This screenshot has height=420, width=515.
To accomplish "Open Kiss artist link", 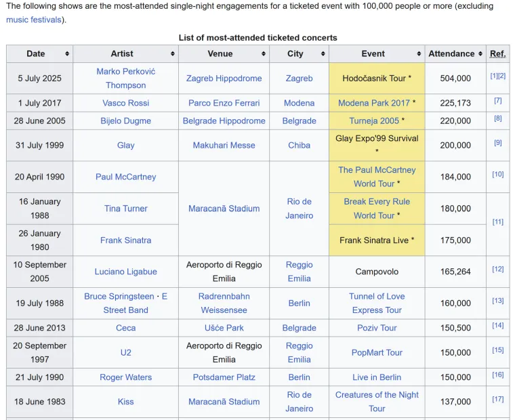I will point(126,402).
